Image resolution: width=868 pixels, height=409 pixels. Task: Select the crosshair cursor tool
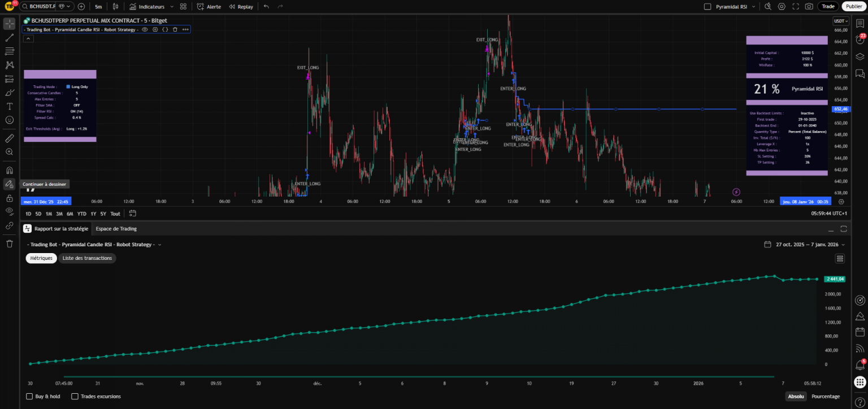[x=8, y=24]
